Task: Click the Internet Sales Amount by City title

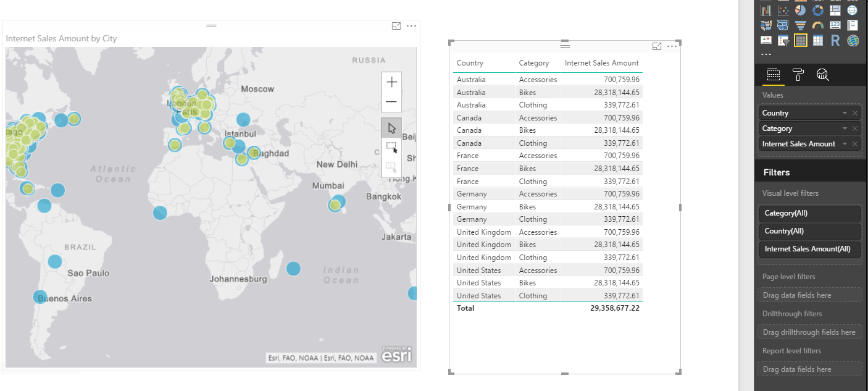Action: (61, 38)
